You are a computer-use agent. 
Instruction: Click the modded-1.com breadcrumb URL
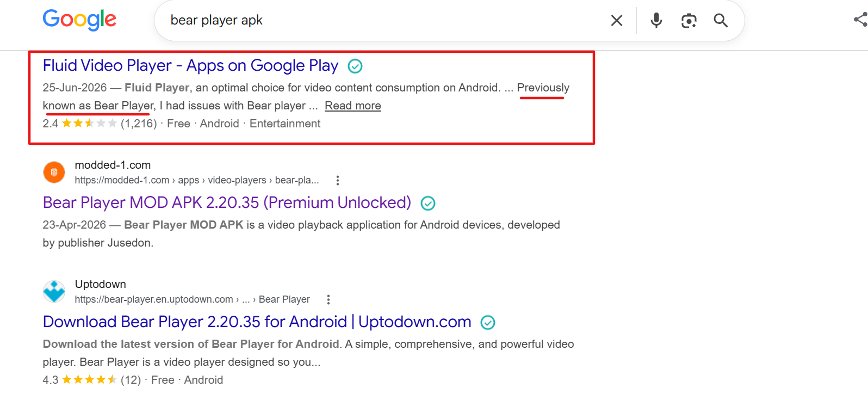click(197, 180)
